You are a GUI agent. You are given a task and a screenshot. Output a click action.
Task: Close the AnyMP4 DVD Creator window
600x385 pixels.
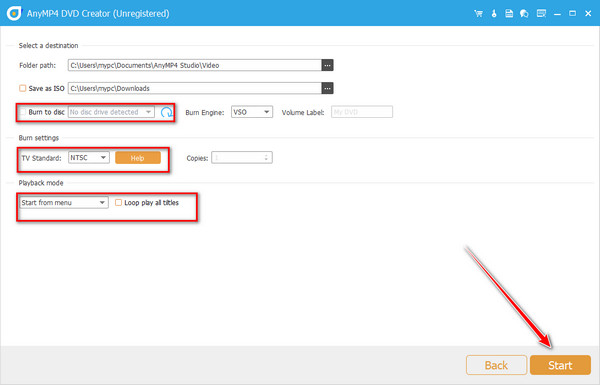pyautogui.click(x=588, y=14)
